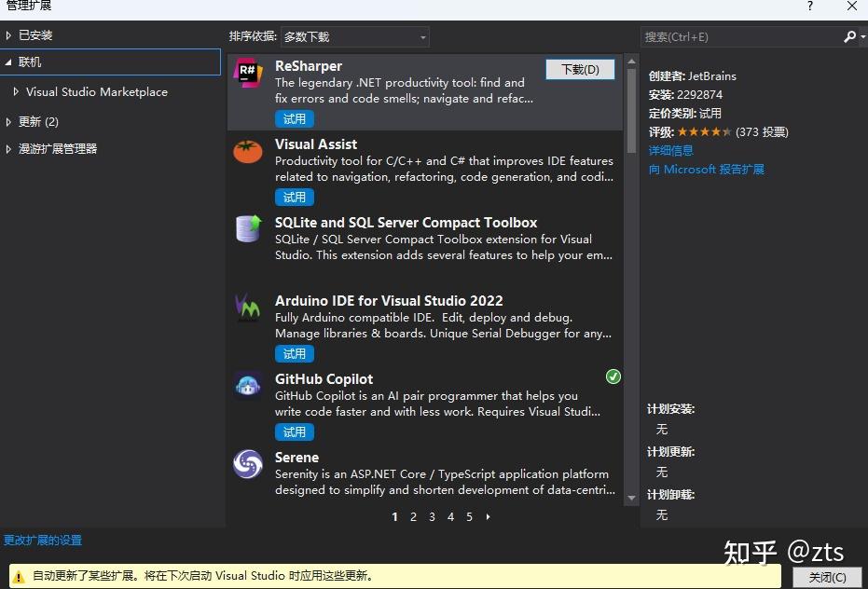Select the Visual Assist tomato icon

(247, 152)
